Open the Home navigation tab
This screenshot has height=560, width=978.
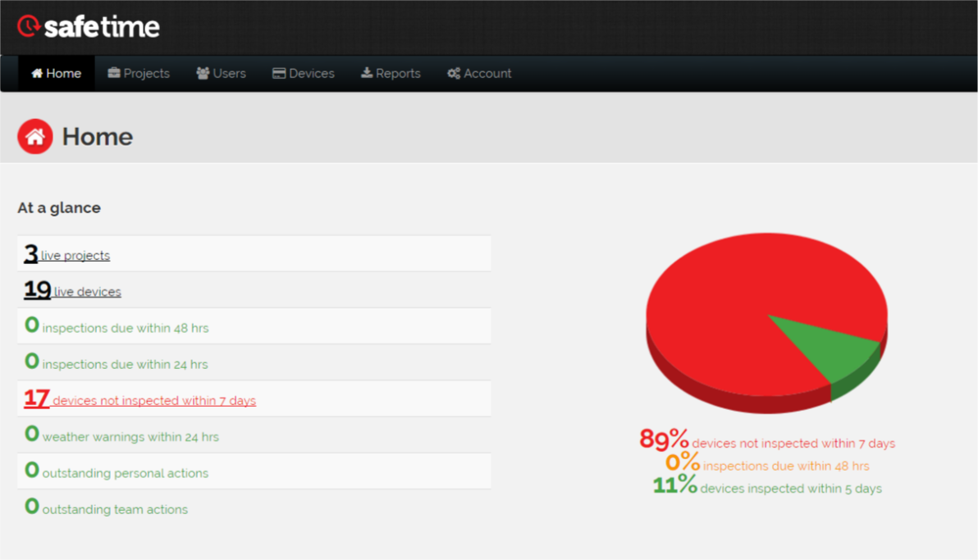[x=56, y=74]
